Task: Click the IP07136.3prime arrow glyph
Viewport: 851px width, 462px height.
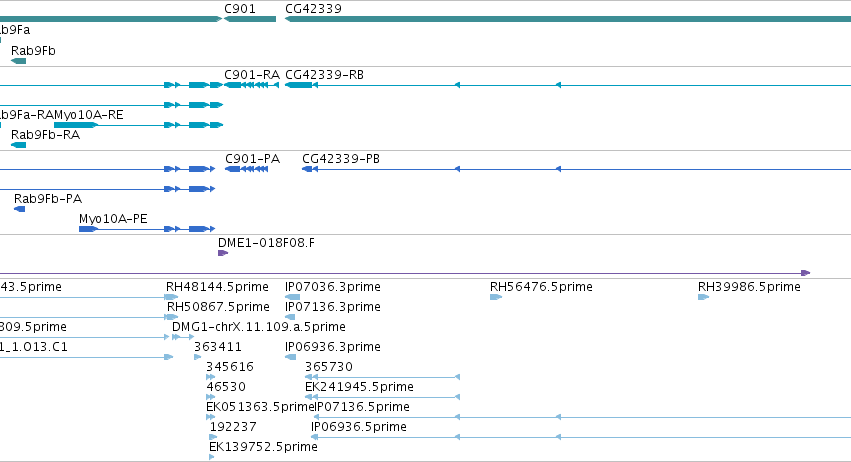Action: pos(290,317)
